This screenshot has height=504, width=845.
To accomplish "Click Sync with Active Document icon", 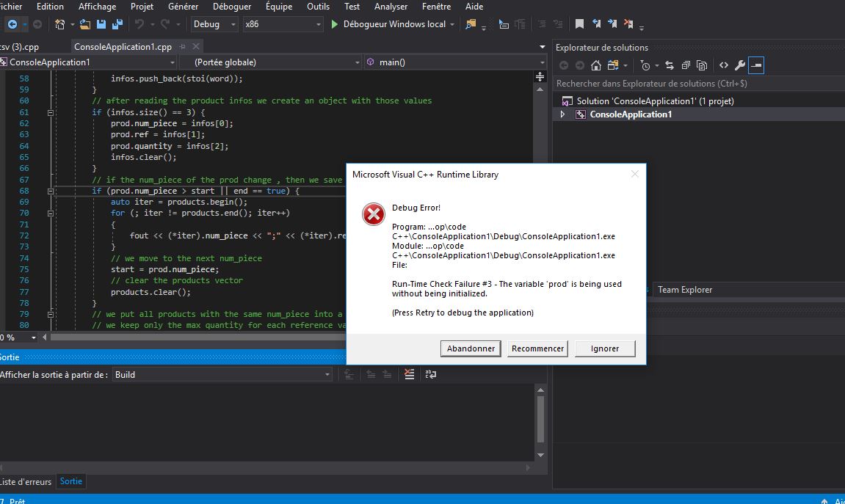I will coord(670,65).
